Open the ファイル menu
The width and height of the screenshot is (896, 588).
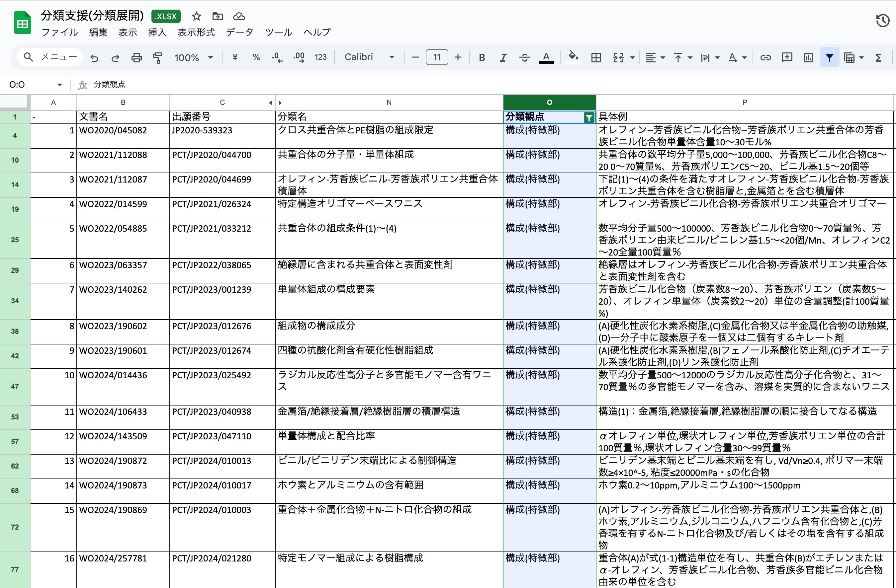59,32
